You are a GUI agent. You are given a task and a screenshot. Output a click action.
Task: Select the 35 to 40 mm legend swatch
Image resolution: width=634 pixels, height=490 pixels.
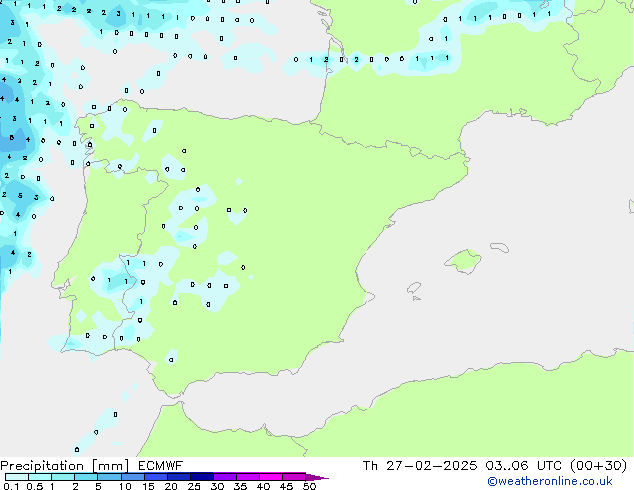coord(247,477)
